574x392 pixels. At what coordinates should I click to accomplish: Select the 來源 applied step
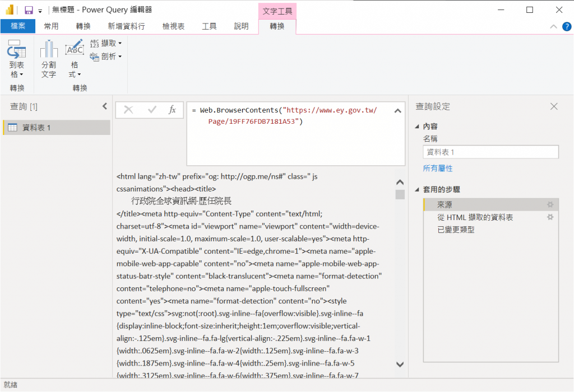point(490,204)
